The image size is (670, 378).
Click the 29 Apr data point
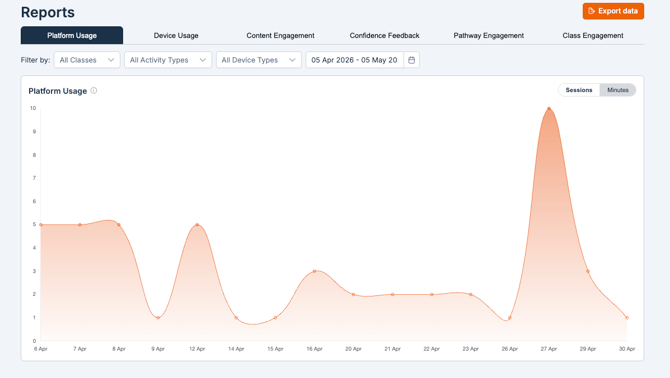tap(588, 271)
